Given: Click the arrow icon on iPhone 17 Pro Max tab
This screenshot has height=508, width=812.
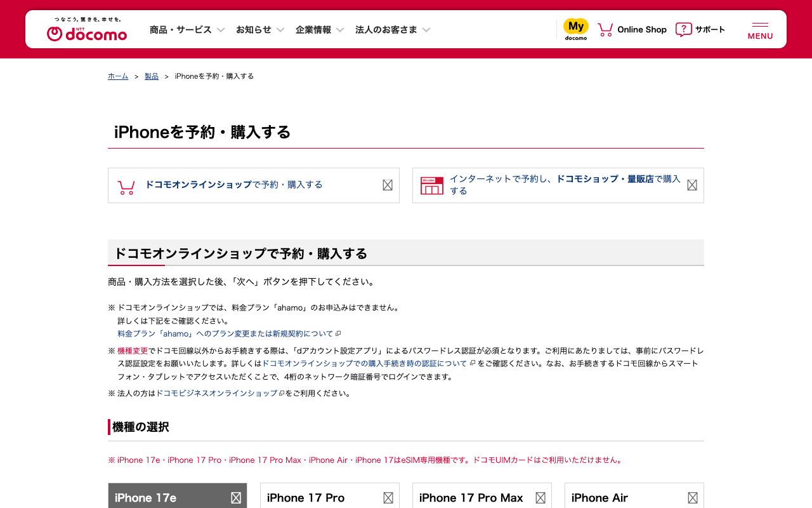Looking at the screenshot, I should 540,498.
